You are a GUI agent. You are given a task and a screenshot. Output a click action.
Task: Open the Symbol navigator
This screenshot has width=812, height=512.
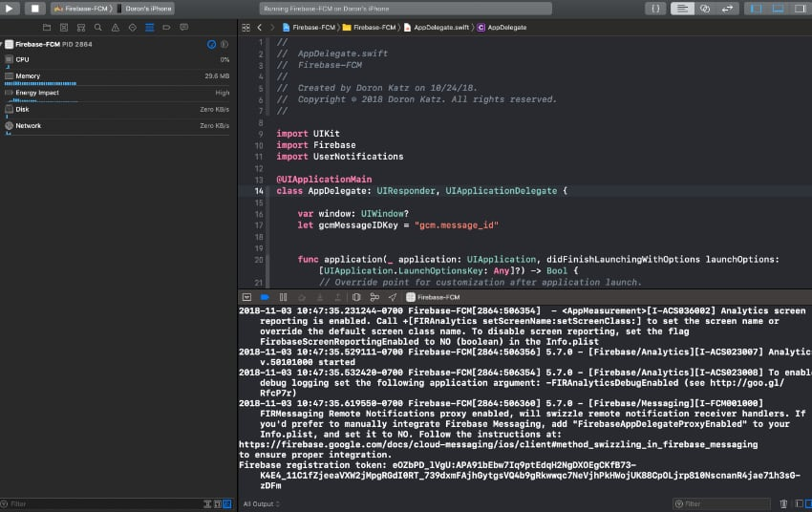pos(81,28)
